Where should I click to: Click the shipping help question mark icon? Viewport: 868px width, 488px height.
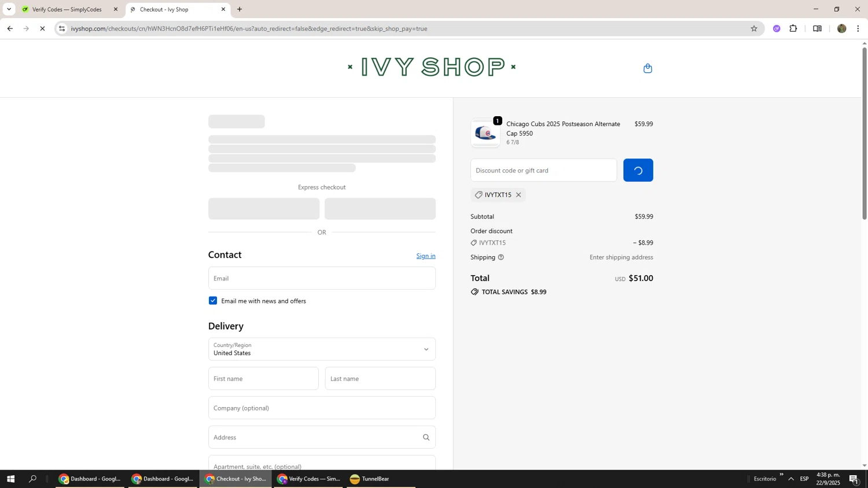click(x=501, y=257)
